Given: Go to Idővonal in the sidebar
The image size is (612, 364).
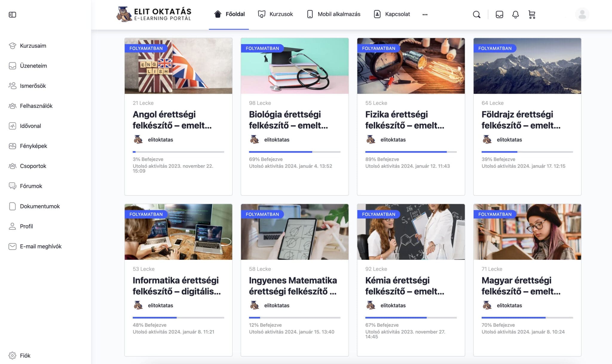Looking at the screenshot, I should (30, 126).
